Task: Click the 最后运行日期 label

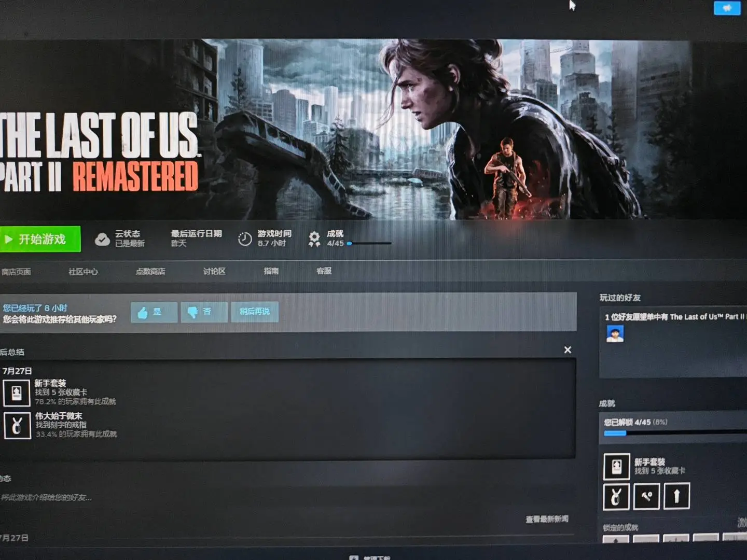Action: [197, 234]
